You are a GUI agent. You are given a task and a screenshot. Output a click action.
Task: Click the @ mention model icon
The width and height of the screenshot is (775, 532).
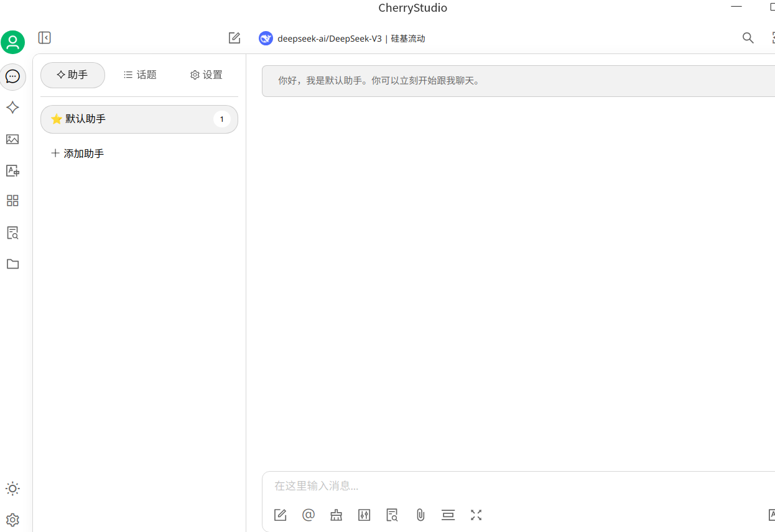[x=309, y=515]
